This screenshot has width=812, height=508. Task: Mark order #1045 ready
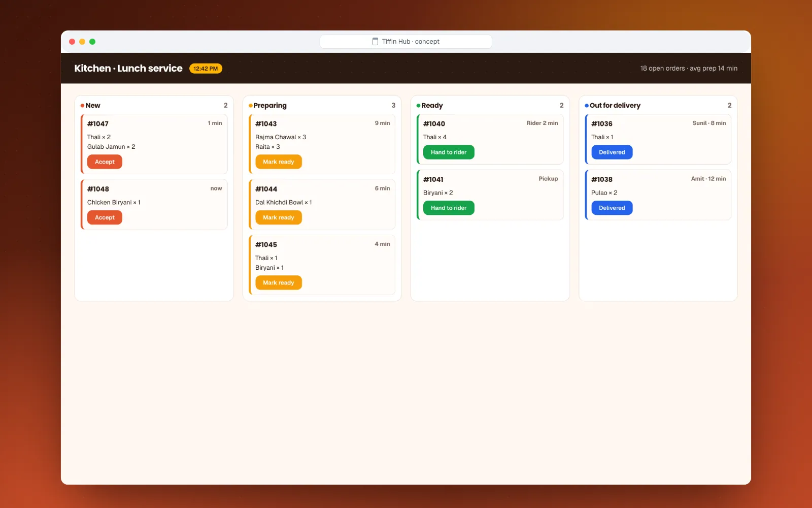(279, 283)
